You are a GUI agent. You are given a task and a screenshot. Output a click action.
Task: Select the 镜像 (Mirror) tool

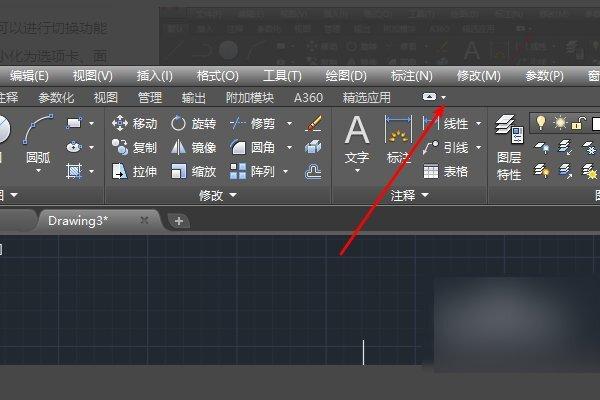point(193,147)
